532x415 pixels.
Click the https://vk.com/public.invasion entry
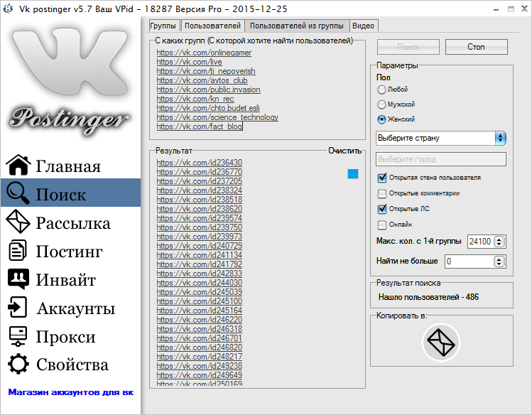point(208,90)
